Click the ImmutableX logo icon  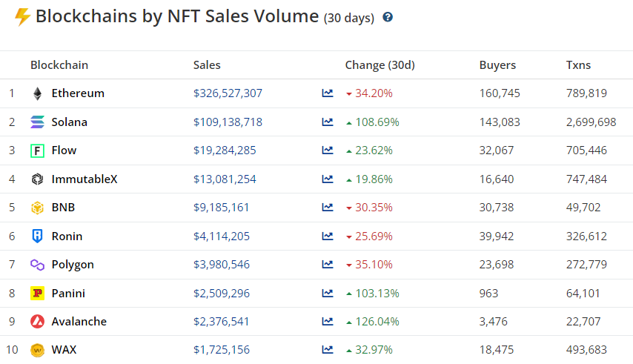click(x=37, y=179)
